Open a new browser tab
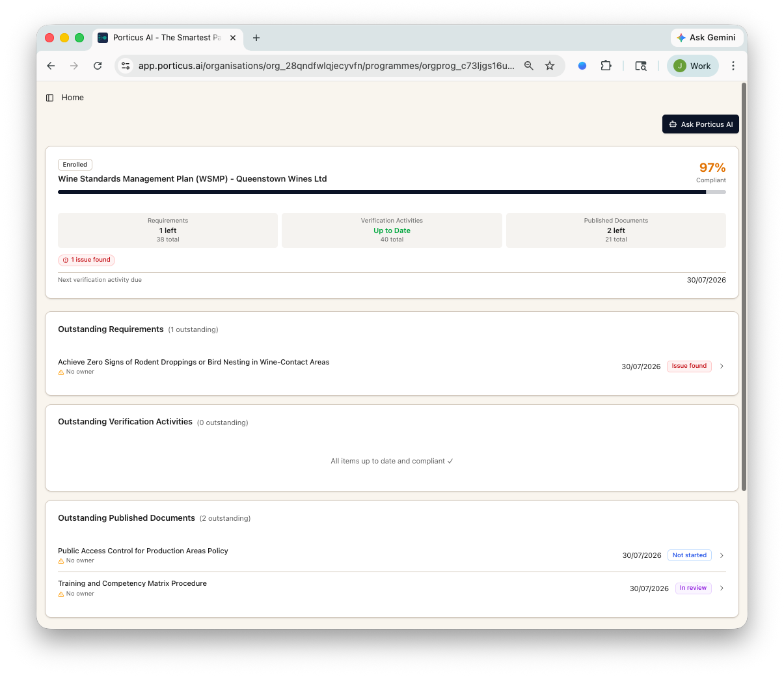This screenshot has height=677, width=784. [x=256, y=38]
